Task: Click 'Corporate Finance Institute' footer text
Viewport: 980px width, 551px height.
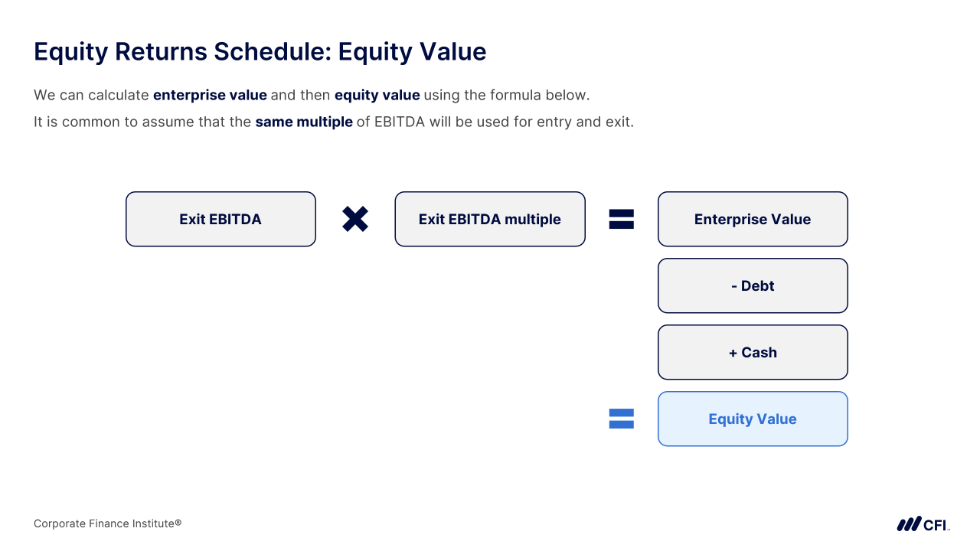Action: (107, 524)
